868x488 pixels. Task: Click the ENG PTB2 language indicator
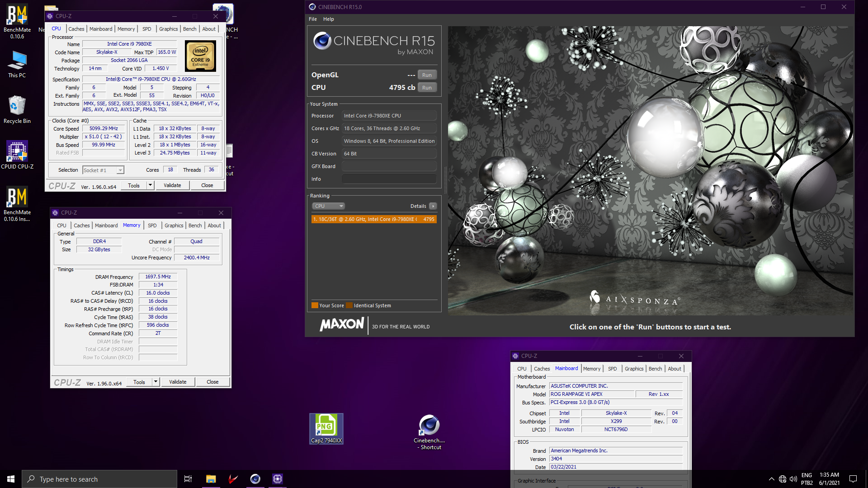(807, 479)
